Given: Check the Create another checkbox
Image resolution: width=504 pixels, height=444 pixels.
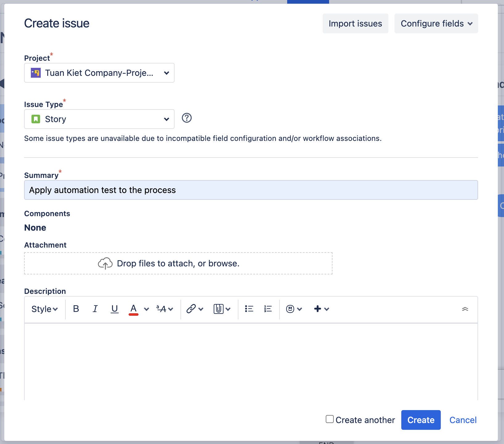Looking at the screenshot, I should 330,419.
